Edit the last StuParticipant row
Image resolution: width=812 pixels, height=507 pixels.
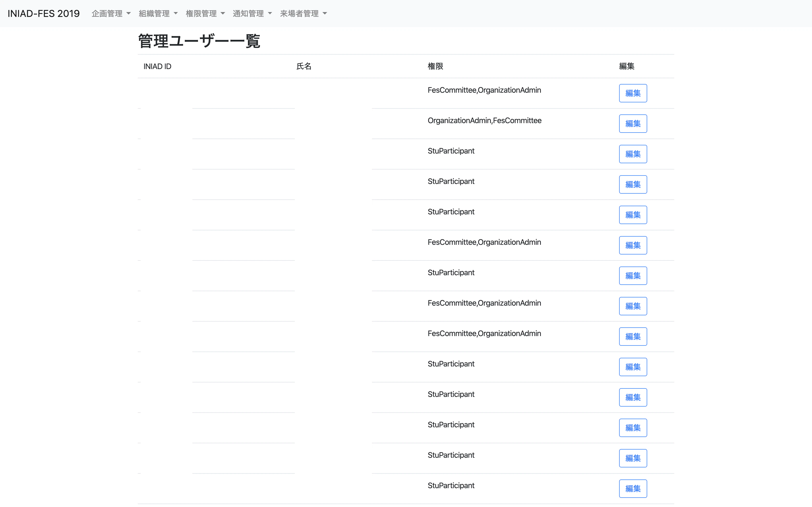pyautogui.click(x=633, y=489)
